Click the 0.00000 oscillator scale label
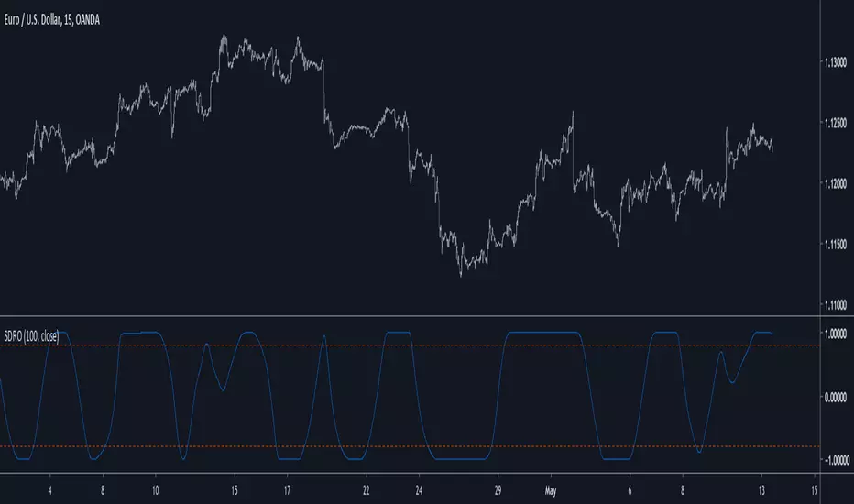Viewport: 854px width, 504px height. pyautogui.click(x=836, y=397)
